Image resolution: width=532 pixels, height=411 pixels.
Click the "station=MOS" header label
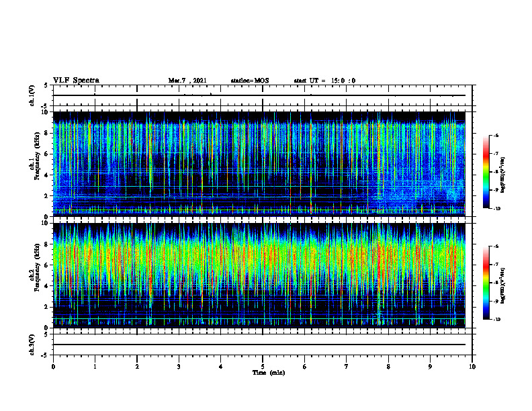pos(250,81)
